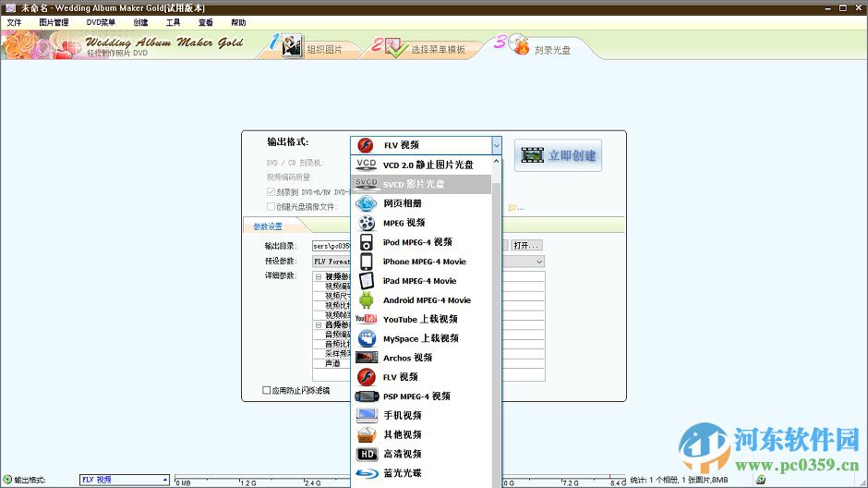Click the disc icon in status bar
The height and width of the screenshot is (488, 868).
tap(761, 480)
